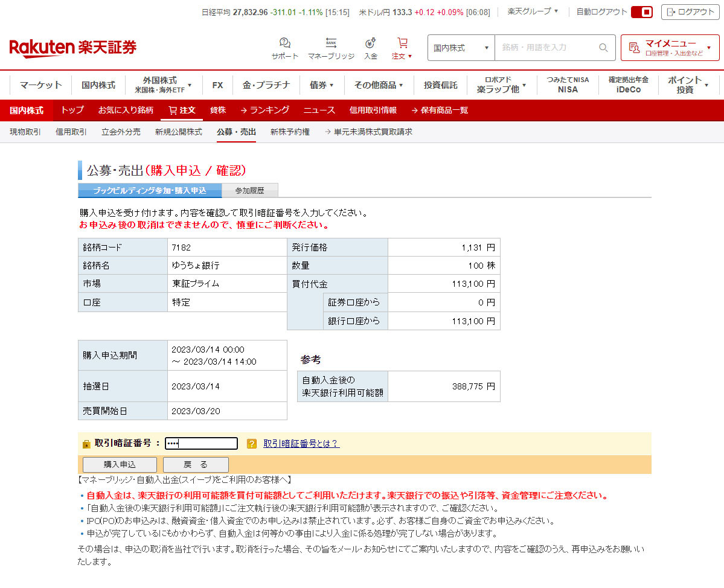Switch to the 参加履歴 tab
The width and height of the screenshot is (724, 588).
click(249, 191)
